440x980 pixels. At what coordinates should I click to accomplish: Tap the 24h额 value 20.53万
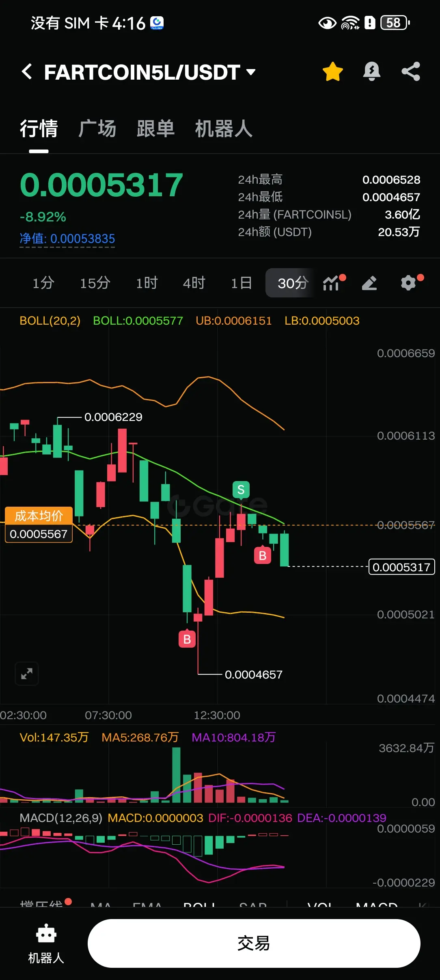(399, 232)
